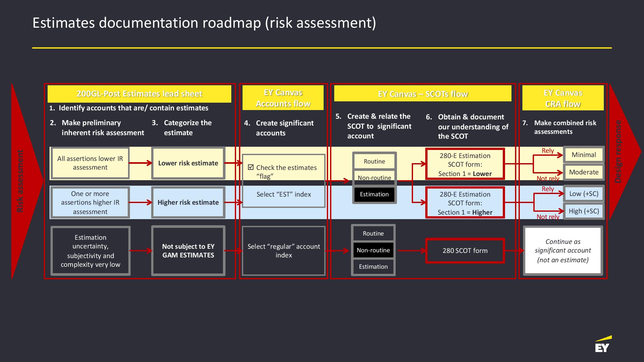The image size is (644, 362).
Task: Click upper 'Non-routine' box
Action: point(374,178)
